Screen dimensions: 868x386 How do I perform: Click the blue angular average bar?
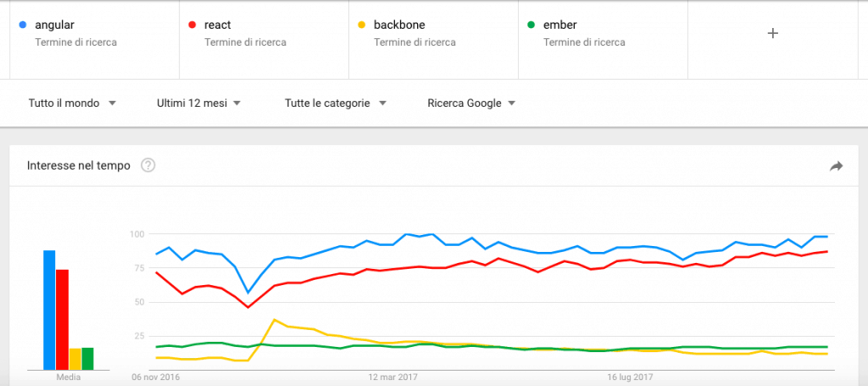[x=49, y=310]
